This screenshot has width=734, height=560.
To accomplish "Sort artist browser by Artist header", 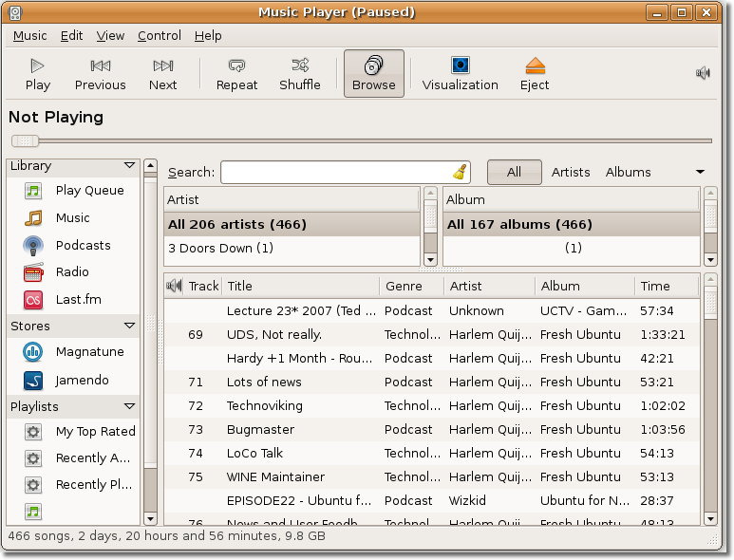I will click(292, 199).
